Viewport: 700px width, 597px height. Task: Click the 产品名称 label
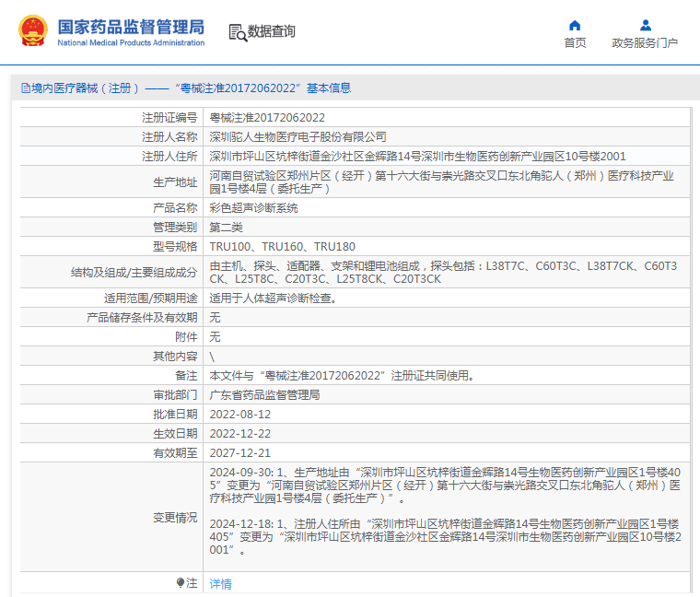click(175, 208)
